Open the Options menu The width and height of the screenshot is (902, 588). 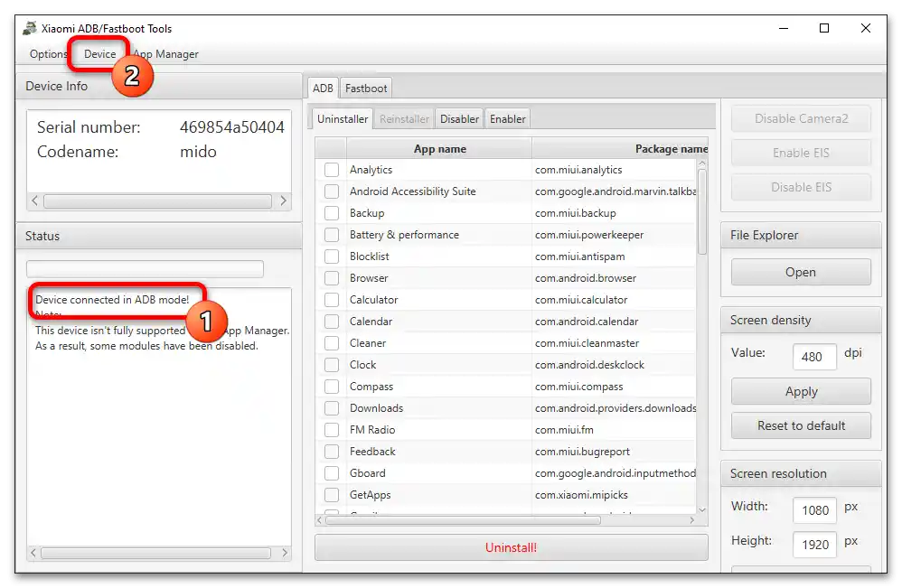click(x=48, y=54)
